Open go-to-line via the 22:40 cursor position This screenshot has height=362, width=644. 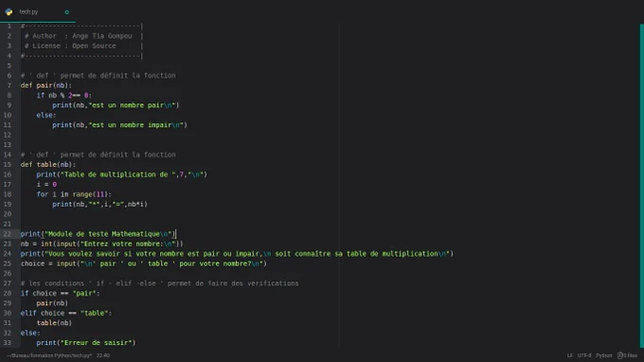click(103, 355)
